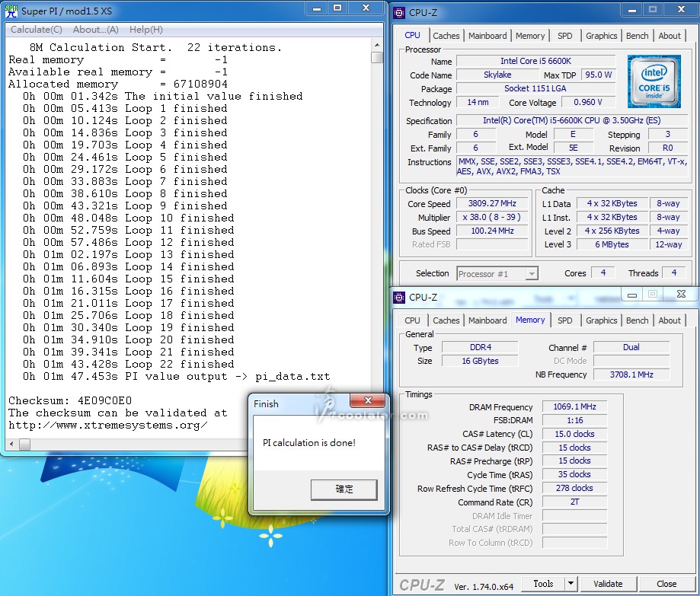700x596 pixels.
Task: Click the 3809.27 MHz core speed value
Action: click(492, 204)
